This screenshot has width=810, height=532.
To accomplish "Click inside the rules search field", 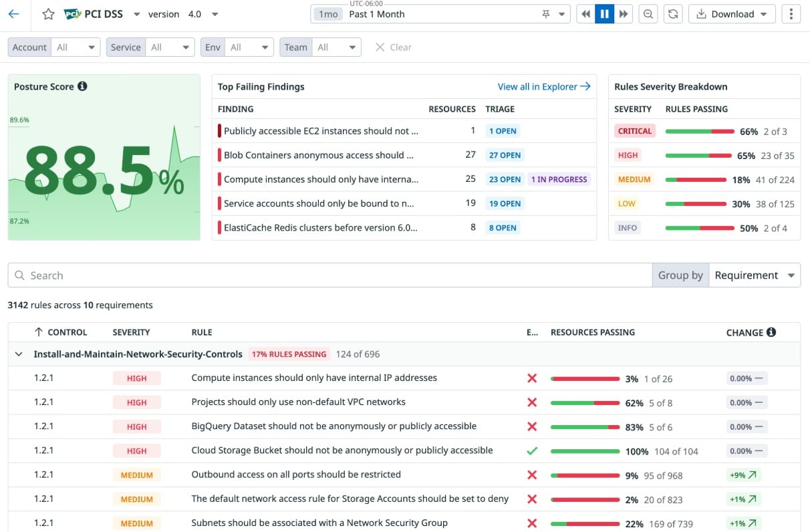I will pyautogui.click(x=200, y=275).
